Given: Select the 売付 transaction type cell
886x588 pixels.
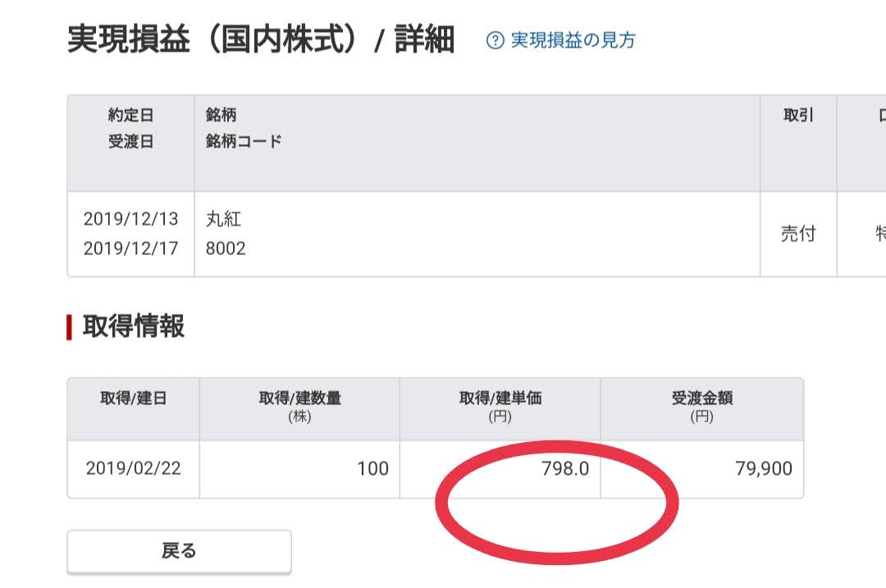Looking at the screenshot, I should 798,234.
